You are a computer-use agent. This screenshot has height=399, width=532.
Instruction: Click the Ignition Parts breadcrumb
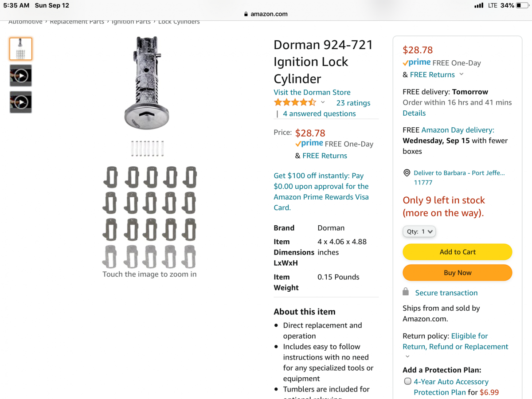pyautogui.click(x=131, y=21)
